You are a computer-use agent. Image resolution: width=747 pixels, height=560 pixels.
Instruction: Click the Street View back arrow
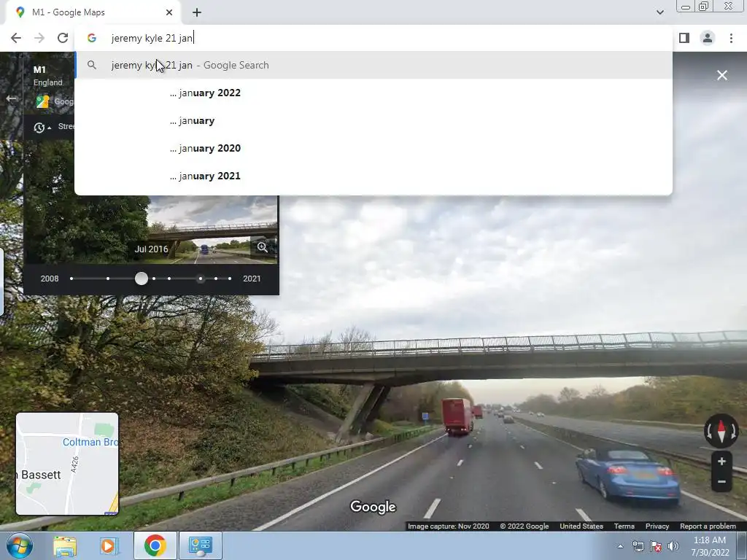(x=12, y=98)
